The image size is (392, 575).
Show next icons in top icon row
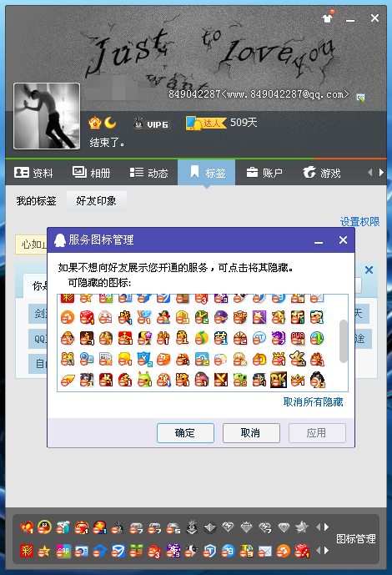pyautogui.click(x=326, y=527)
